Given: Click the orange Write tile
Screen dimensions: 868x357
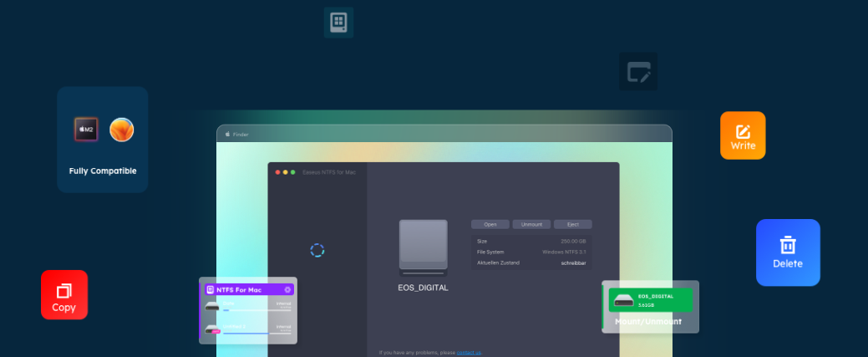Looking at the screenshot, I should coord(743,135).
